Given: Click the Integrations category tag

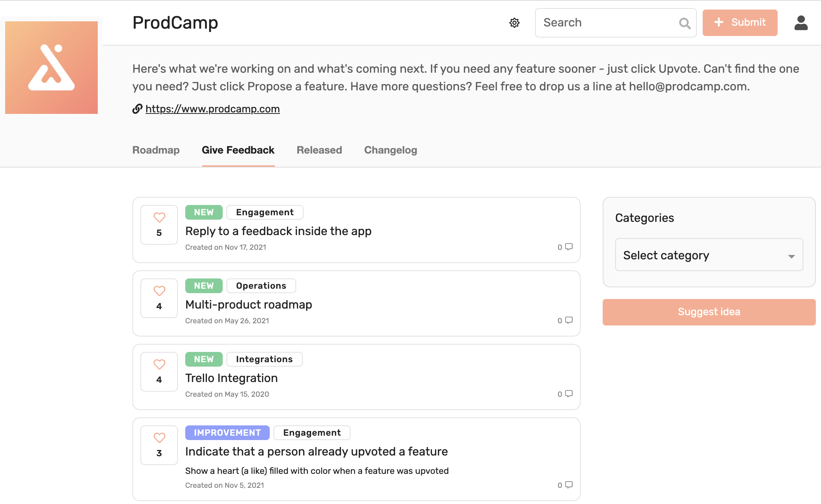Looking at the screenshot, I should click(264, 359).
